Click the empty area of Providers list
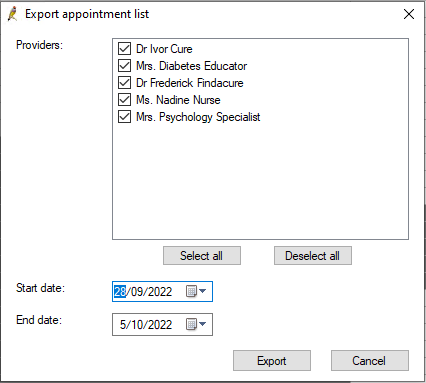 point(260,180)
